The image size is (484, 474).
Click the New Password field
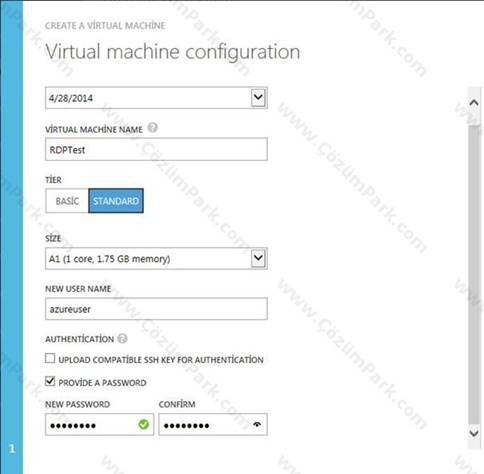(99, 424)
